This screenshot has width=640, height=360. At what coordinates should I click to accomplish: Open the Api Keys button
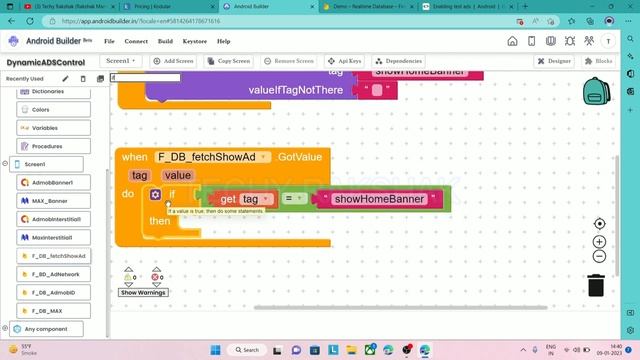tap(344, 61)
